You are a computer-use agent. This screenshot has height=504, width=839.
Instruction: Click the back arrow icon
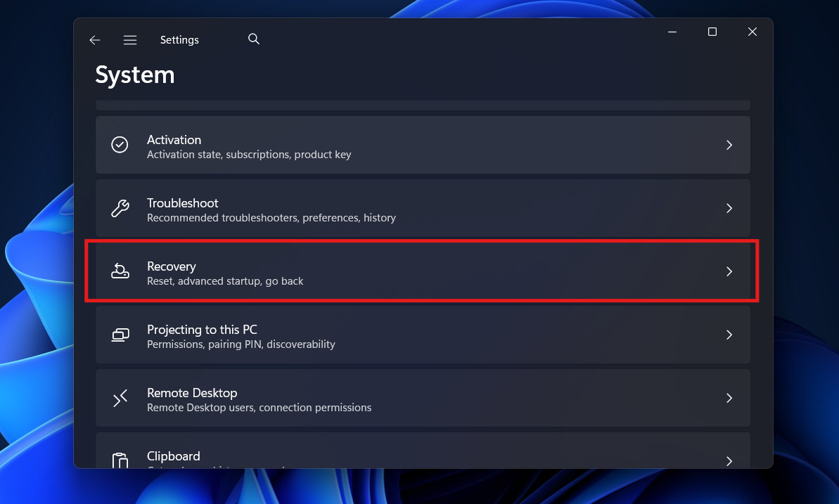tap(94, 40)
